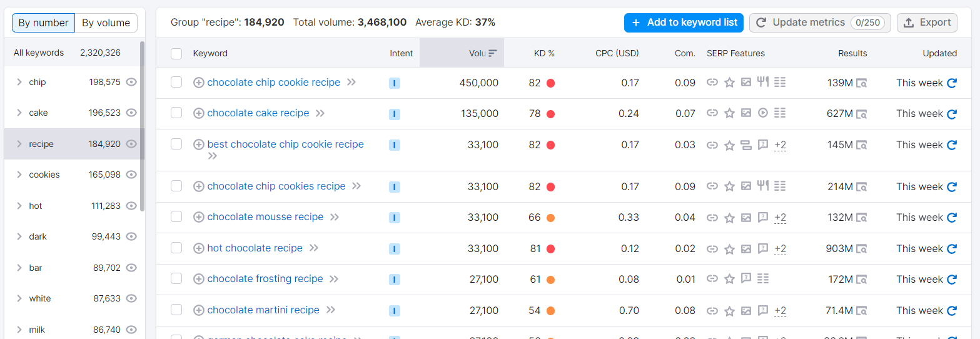Refresh metrics for chocolate mousse recipe row
Screen dimensions: 980x339
point(951,218)
